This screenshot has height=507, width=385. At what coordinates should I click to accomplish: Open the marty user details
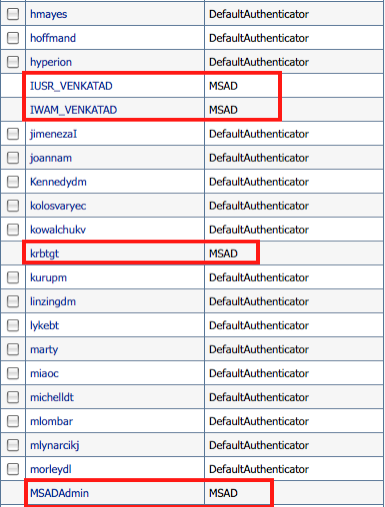tap(44, 350)
